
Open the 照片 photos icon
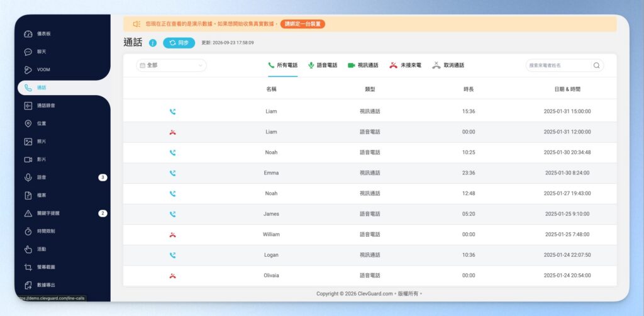[x=28, y=142]
